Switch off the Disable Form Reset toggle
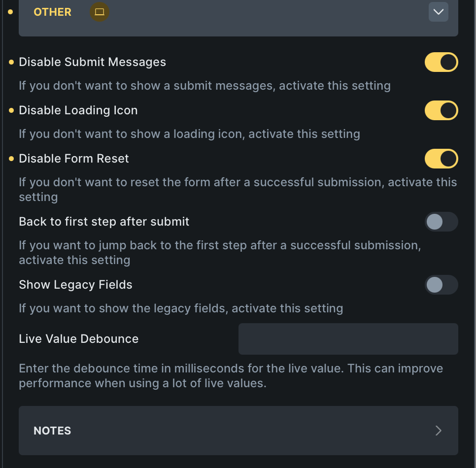Screen dimensions: 476x468 point(441,159)
